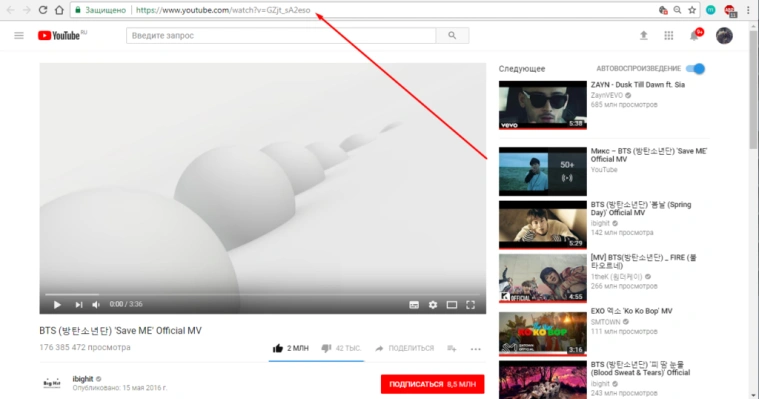Open ZAYN Dusk Till Dawn thumbnail
The width and height of the screenshot is (759, 399).
coord(543,105)
